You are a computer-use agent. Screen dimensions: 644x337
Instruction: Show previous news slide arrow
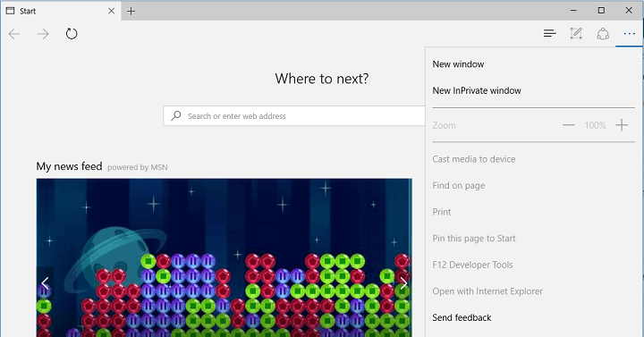click(45, 282)
